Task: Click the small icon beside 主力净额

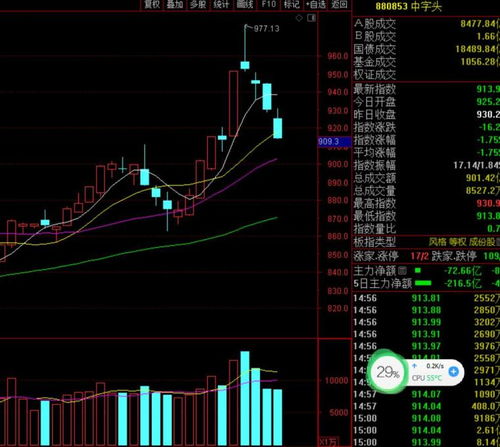Action: pyautogui.click(x=402, y=271)
